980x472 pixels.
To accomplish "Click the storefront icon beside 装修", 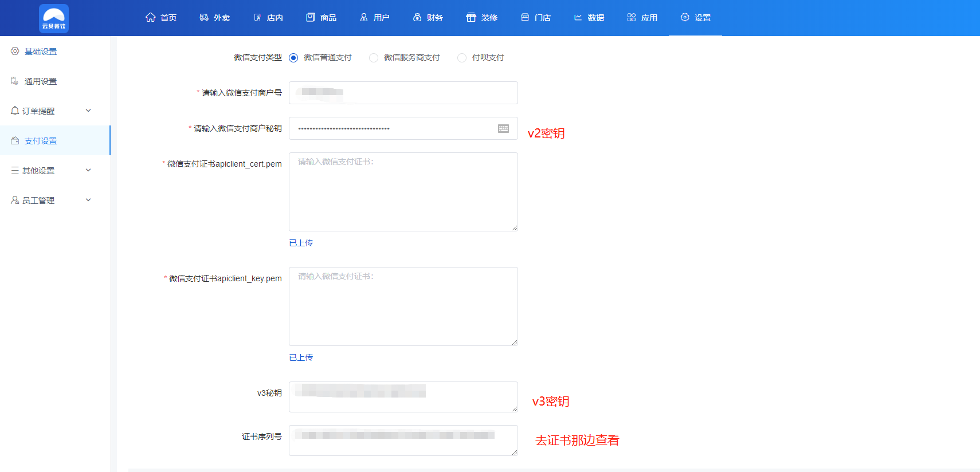I will click(471, 17).
